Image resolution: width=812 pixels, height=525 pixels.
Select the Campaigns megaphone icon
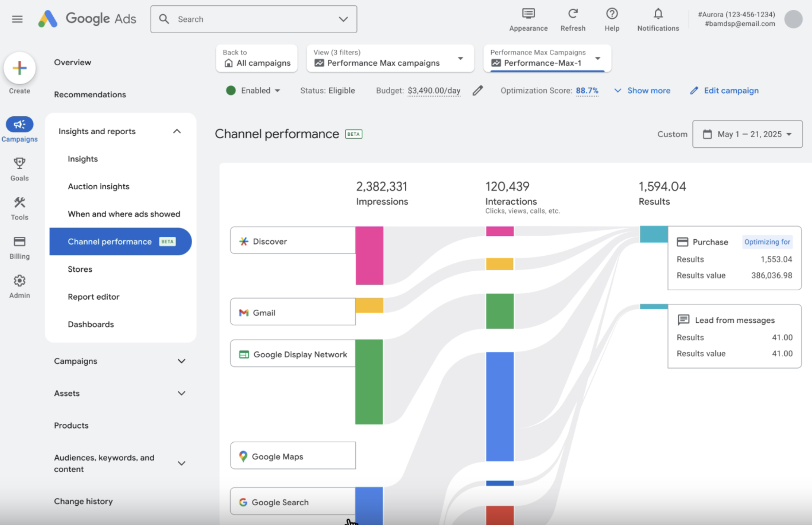[19, 124]
